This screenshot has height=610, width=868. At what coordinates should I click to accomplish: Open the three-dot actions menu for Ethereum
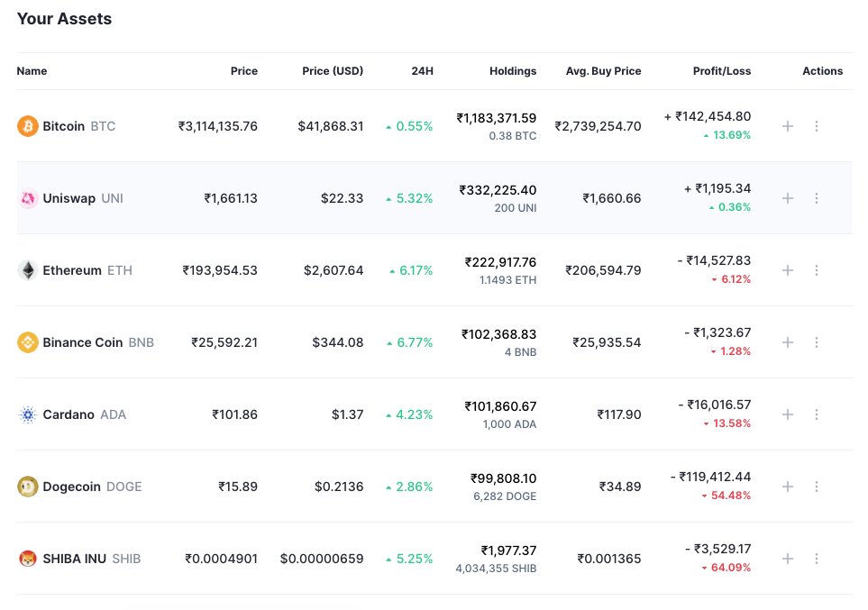click(817, 270)
